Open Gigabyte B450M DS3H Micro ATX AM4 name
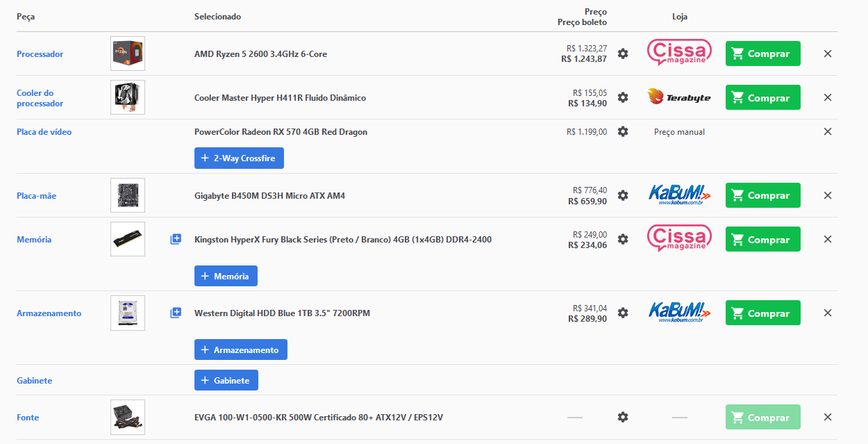Screen dimensions: 868x444 click(269, 195)
